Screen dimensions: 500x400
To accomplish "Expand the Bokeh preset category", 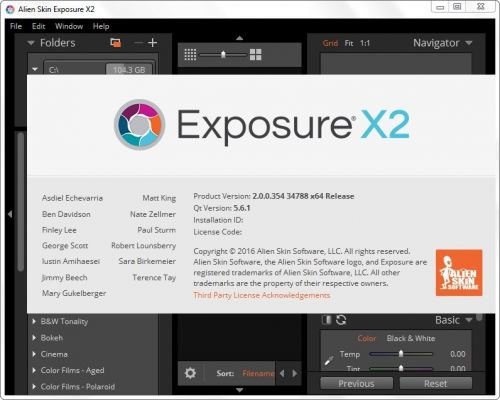I will pos(34,338).
